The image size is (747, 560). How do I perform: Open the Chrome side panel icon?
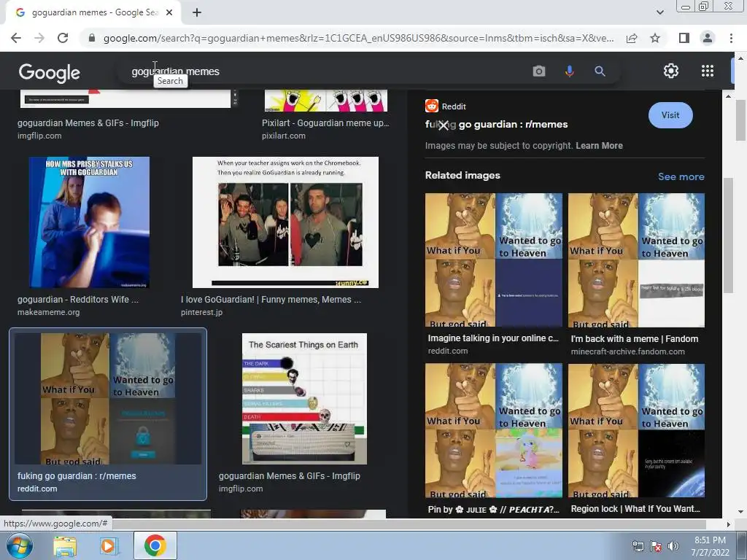(x=684, y=38)
